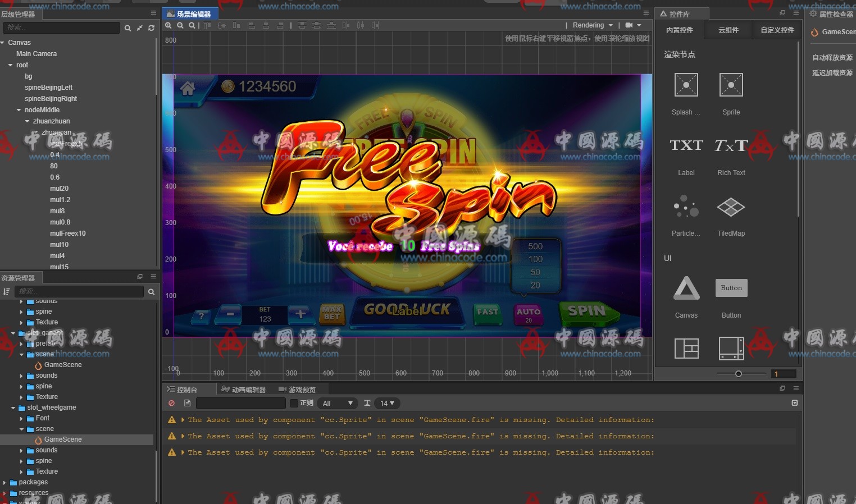The height and width of the screenshot is (504, 856).
Task: Select the TiledMap node icon
Action: [x=731, y=208]
